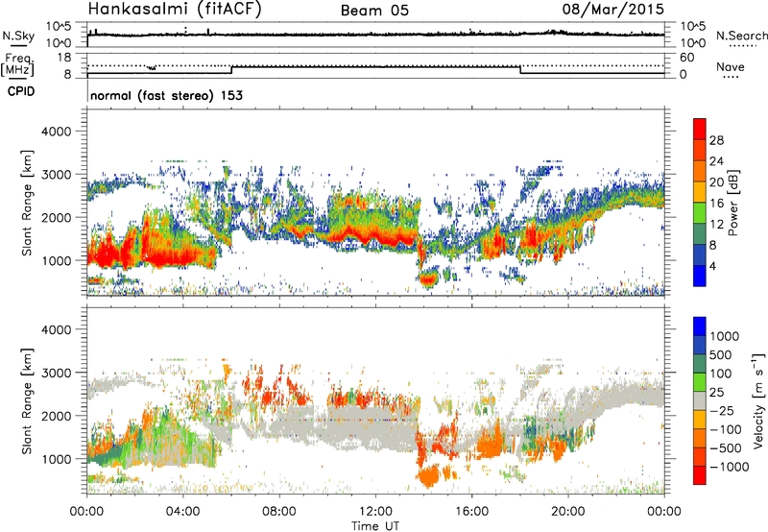Click the '20:00' time axis label
Image resolution: width=768 pixels, height=532 pixels.
[567, 512]
